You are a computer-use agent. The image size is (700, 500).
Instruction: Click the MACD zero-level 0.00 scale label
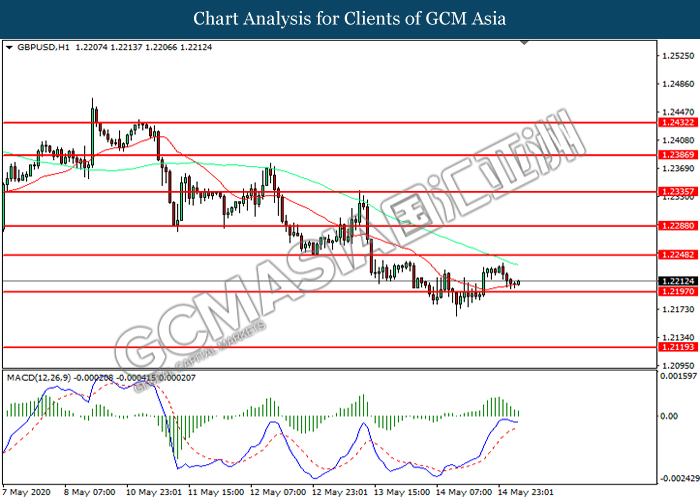point(669,416)
